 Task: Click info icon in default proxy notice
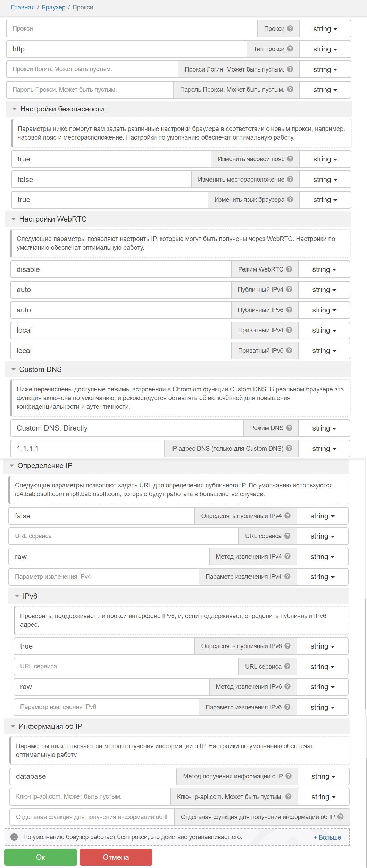(14, 837)
